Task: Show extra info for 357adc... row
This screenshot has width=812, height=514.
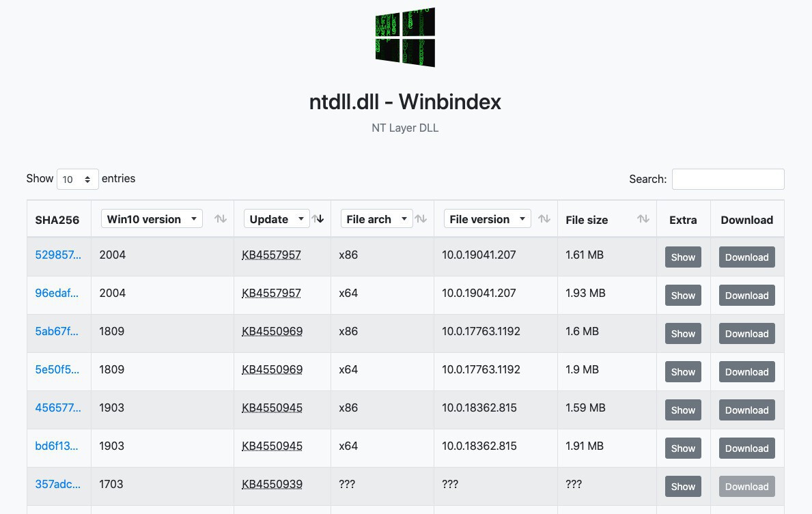Action: click(683, 487)
